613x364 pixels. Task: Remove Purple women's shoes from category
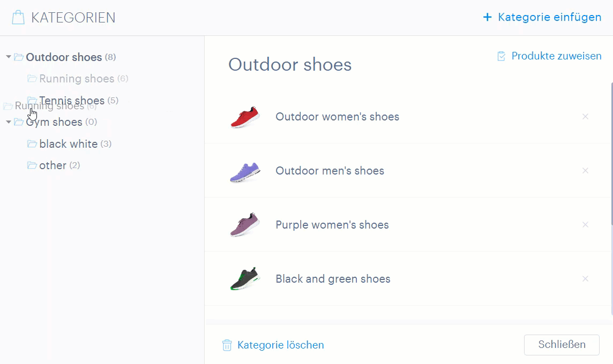(585, 225)
